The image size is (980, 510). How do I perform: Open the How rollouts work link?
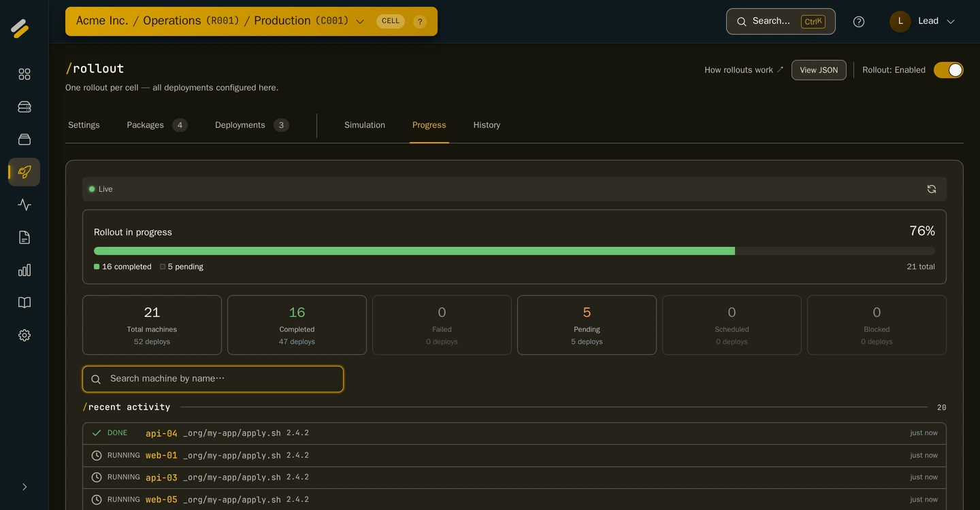click(x=744, y=70)
